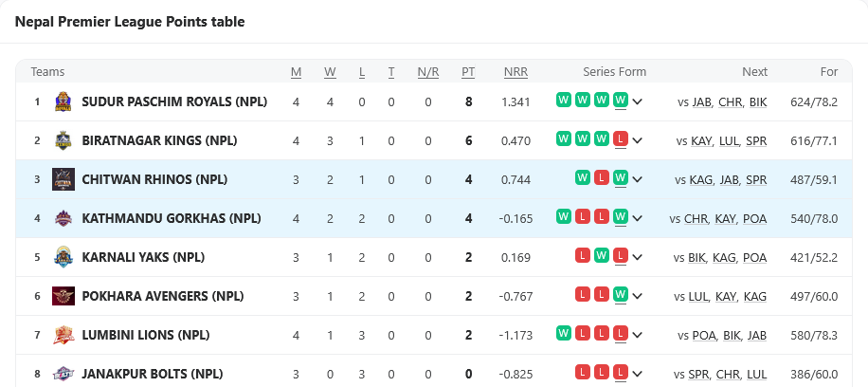Click the Janakpur Bolts team logo
This screenshot has height=387, width=868.
click(x=63, y=374)
